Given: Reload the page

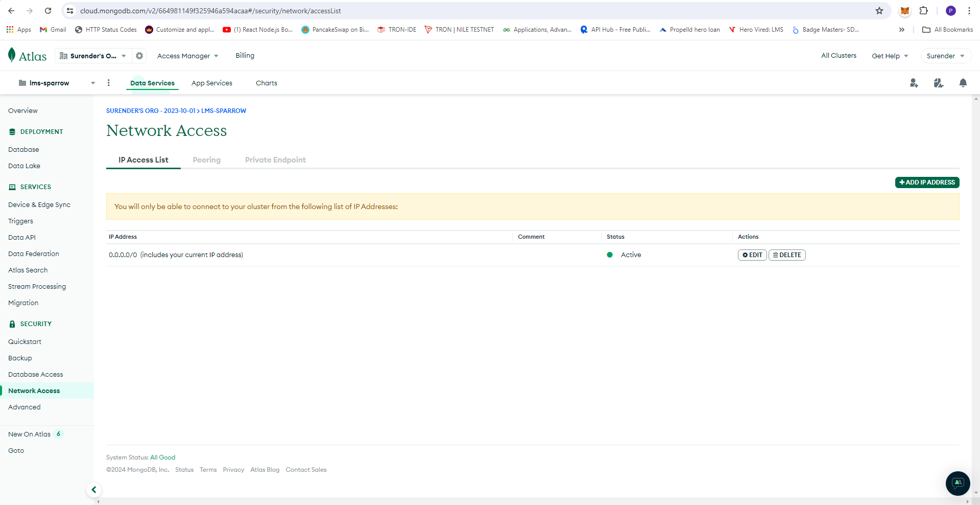Looking at the screenshot, I should (48, 11).
